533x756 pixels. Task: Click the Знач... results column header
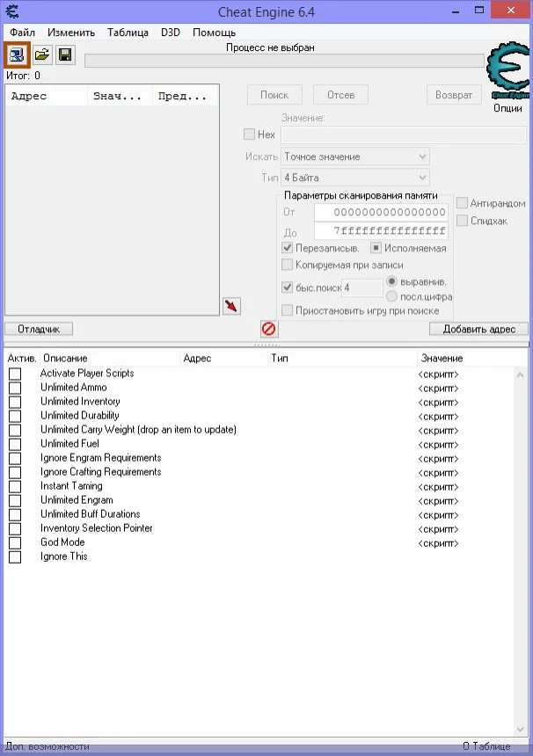[x=120, y=96]
